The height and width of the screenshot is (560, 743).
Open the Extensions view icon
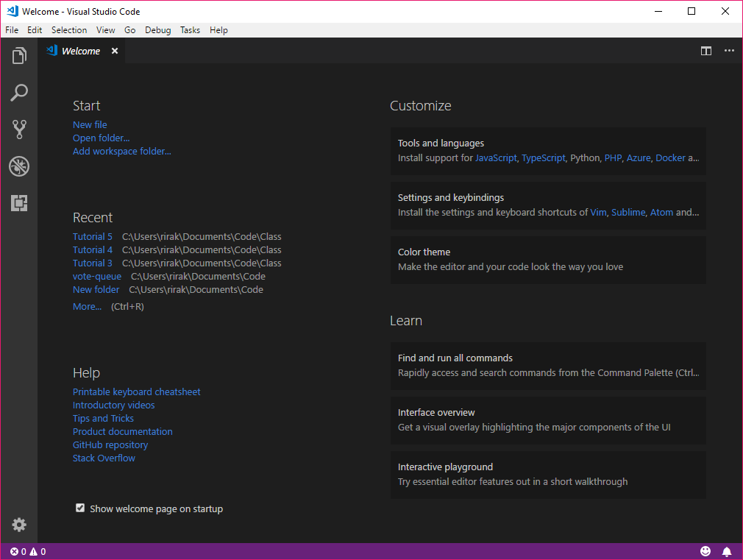[x=18, y=202]
